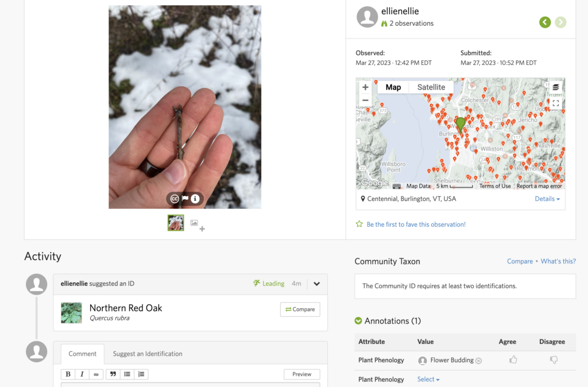The image size is (588, 387).
Task: Select the observation photo thumbnail
Action: point(176,223)
